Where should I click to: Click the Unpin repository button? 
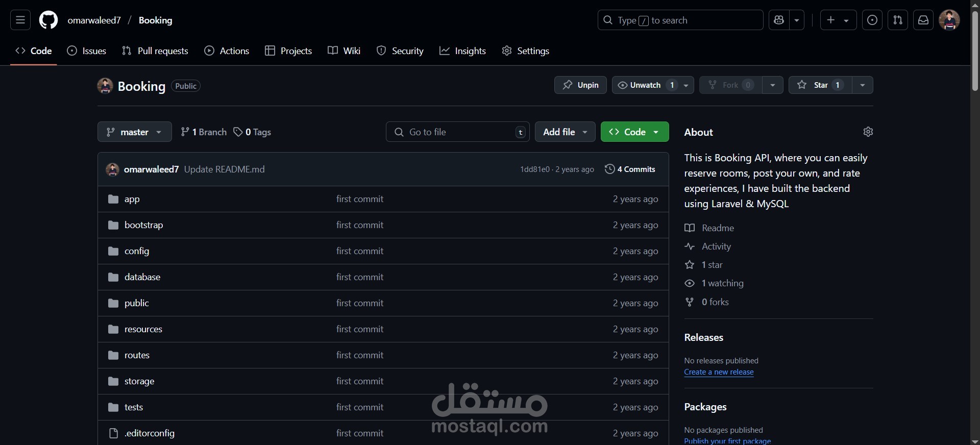click(580, 85)
